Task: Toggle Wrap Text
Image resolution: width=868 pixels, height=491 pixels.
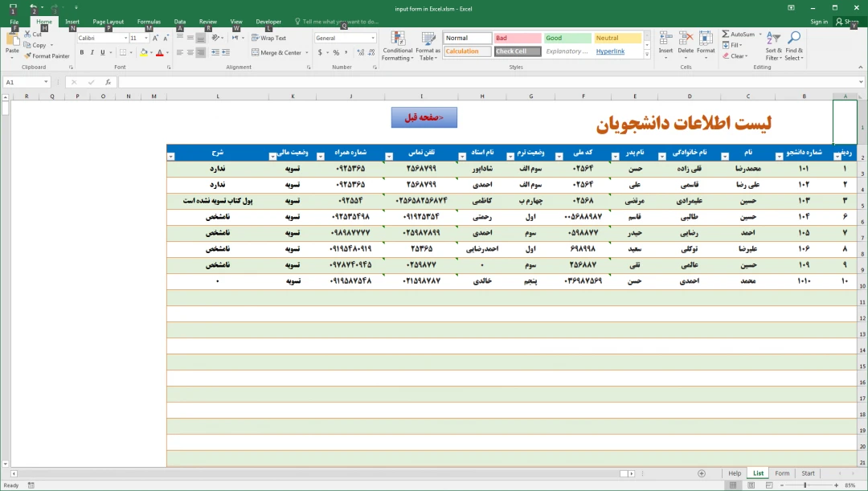Action: [269, 39]
